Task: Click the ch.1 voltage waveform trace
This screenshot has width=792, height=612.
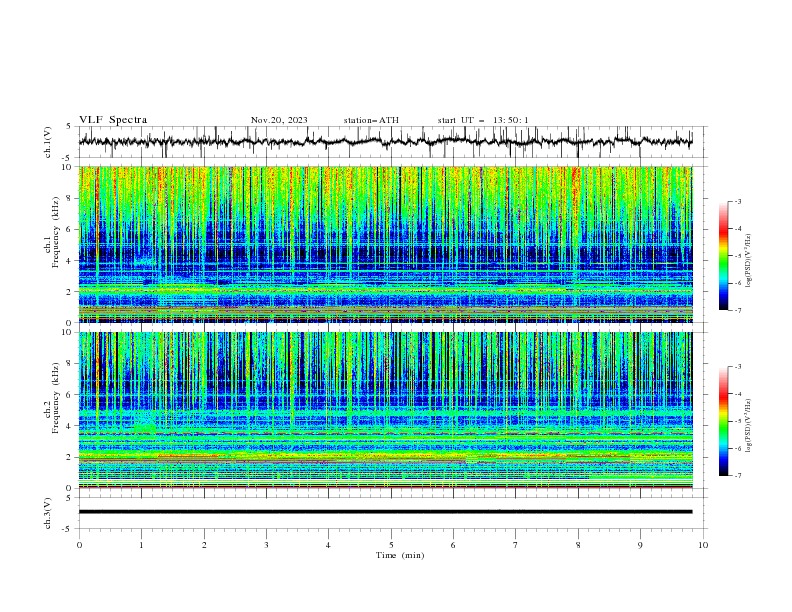Action: (x=385, y=141)
